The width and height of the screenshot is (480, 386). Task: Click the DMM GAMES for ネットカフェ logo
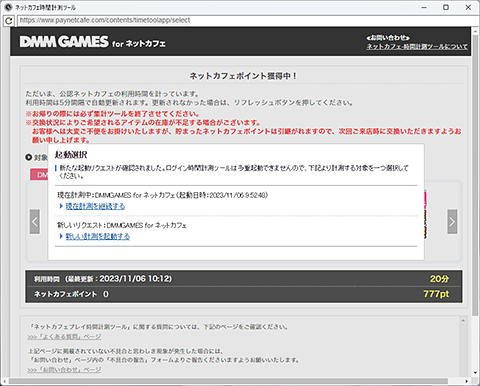[x=93, y=42]
